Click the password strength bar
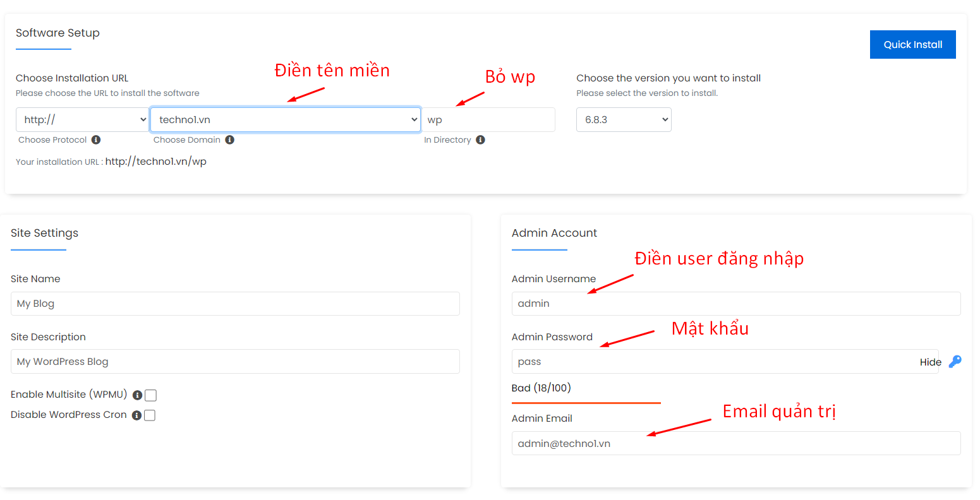 (586, 402)
